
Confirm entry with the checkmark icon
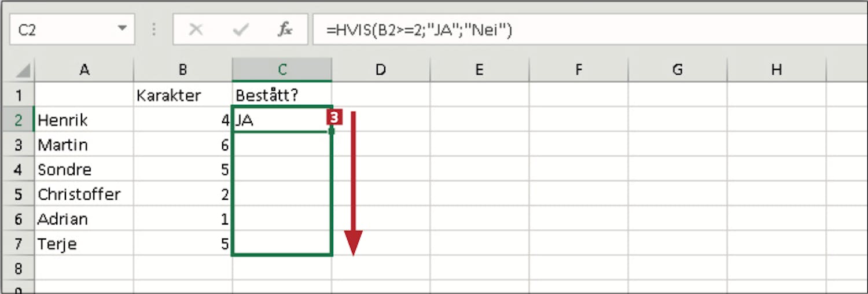pos(241,30)
